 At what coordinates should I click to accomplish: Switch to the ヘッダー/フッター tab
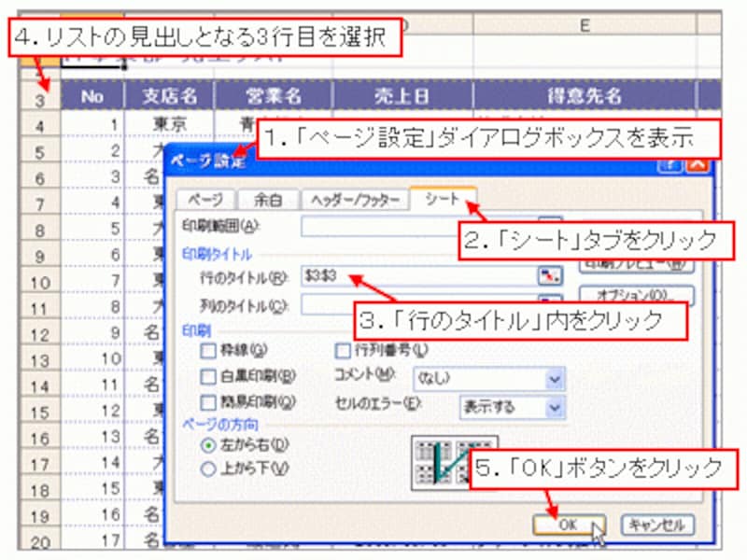click(356, 200)
